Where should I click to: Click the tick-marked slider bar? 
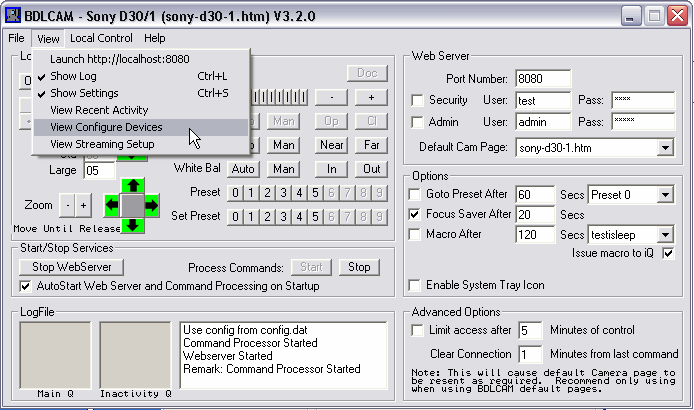click(x=279, y=97)
